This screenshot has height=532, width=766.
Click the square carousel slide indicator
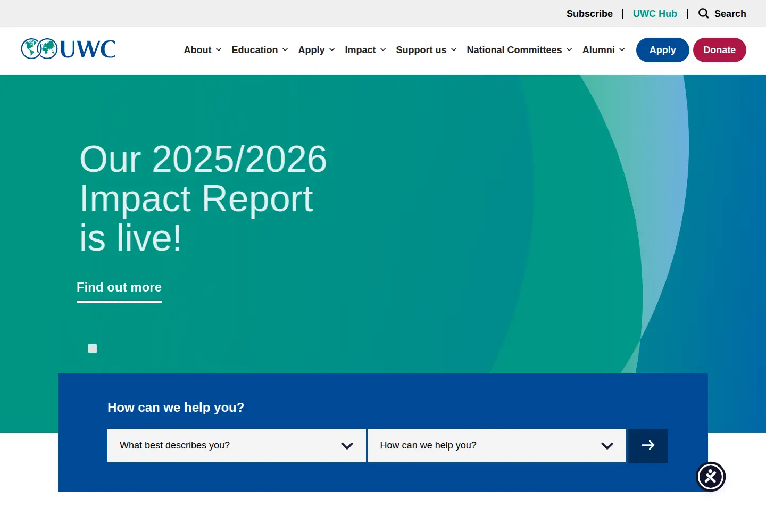[93, 348]
